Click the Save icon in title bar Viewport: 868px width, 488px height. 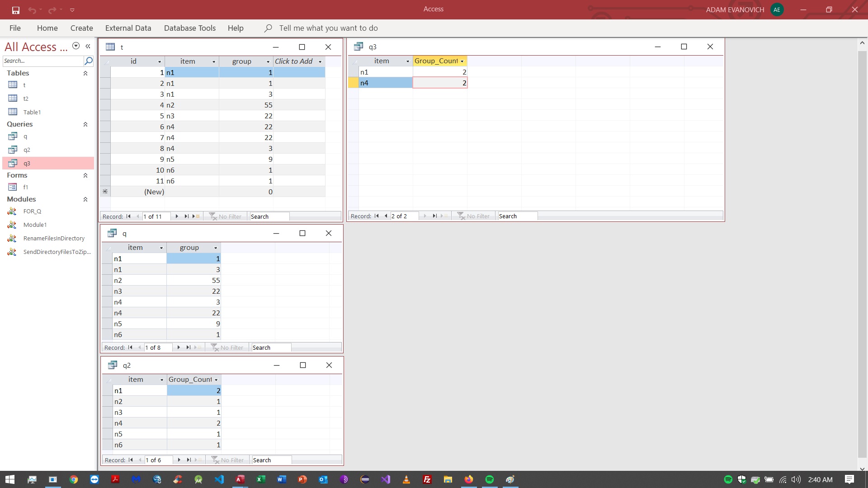tap(16, 9)
